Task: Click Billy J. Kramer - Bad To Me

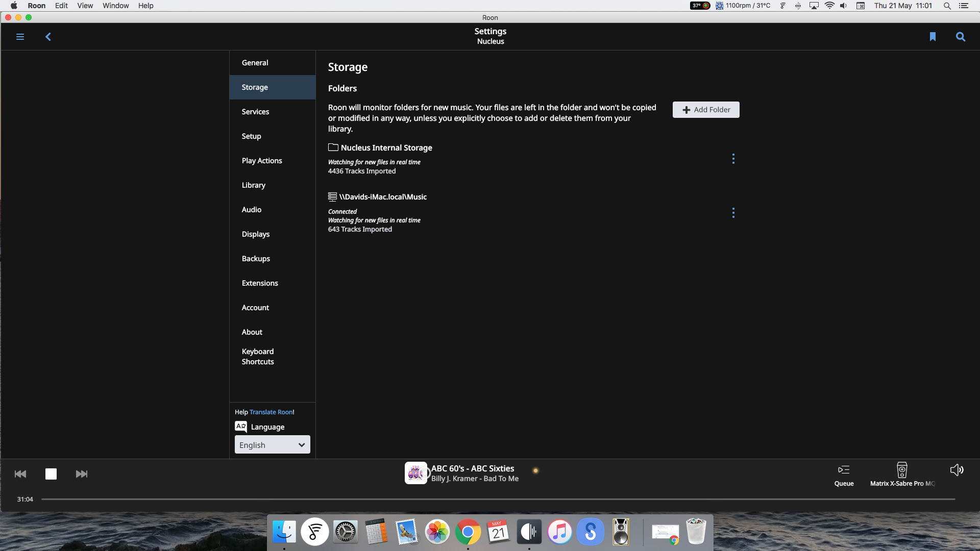Action: coord(475,479)
